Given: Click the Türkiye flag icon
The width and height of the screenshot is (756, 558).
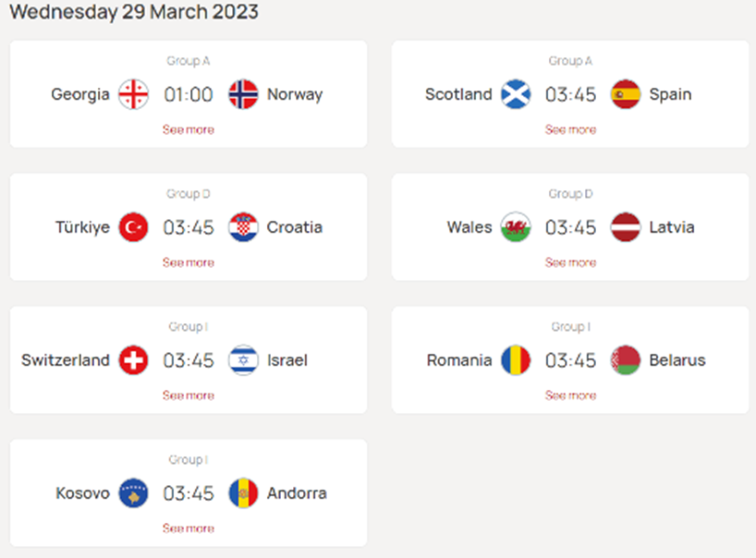Looking at the screenshot, I should (x=132, y=227).
